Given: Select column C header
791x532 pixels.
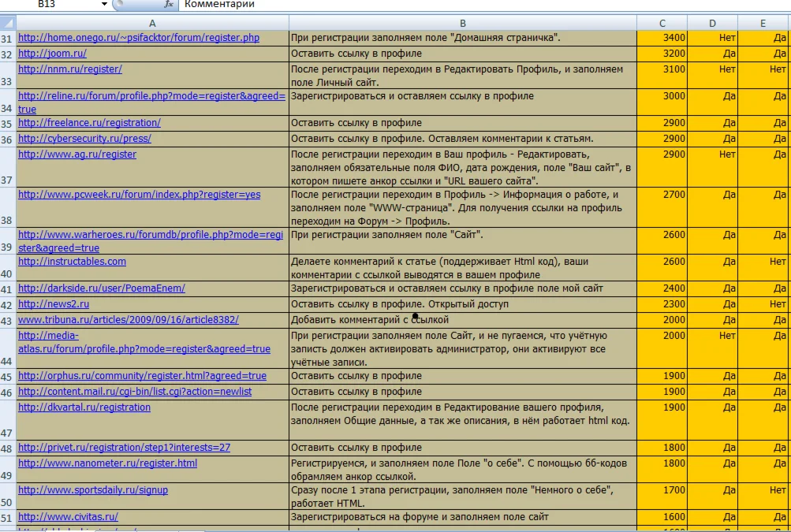Looking at the screenshot, I should click(662, 23).
